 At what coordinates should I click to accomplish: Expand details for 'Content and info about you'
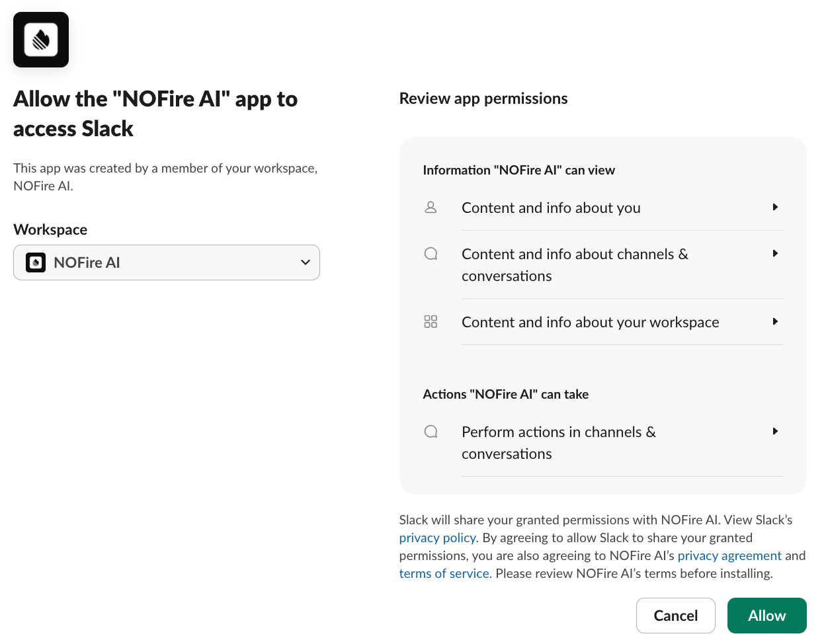click(x=775, y=207)
